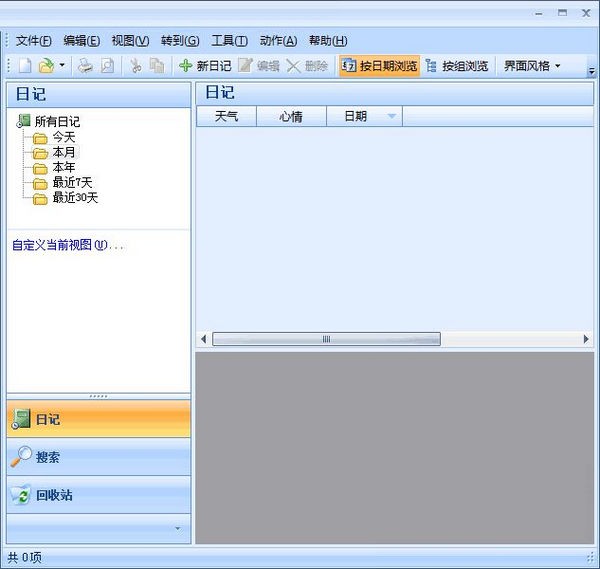This screenshot has height=569, width=600.
Task: Switch to 搜索 navigation pane
Action: coord(99,457)
